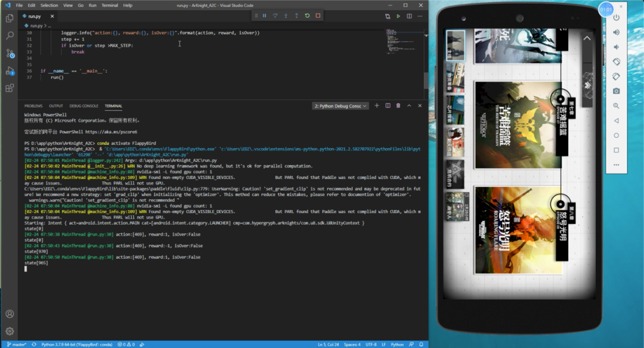Open the Run menu
Screen dimensions: 644x348
(x=92, y=5)
